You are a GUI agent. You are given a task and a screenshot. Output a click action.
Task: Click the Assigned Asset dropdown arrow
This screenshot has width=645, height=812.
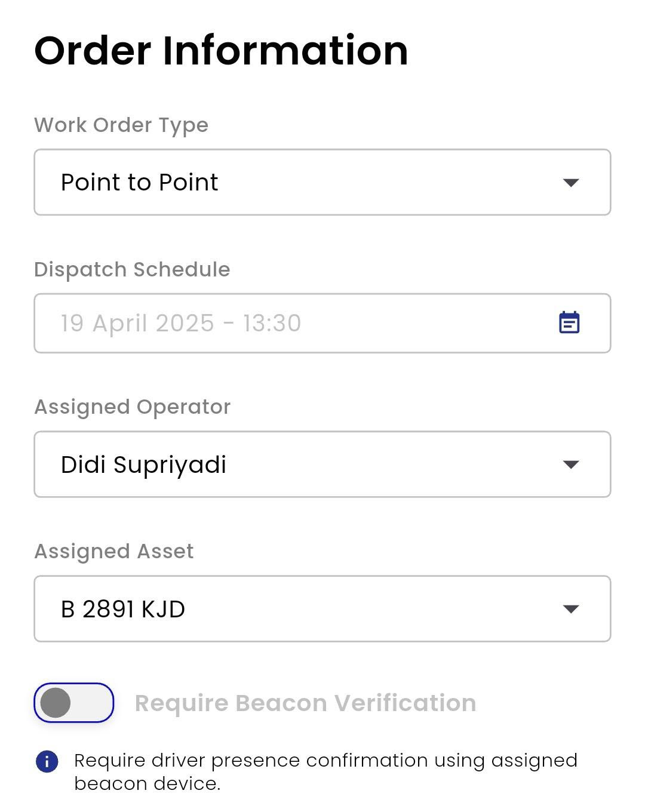tap(572, 609)
